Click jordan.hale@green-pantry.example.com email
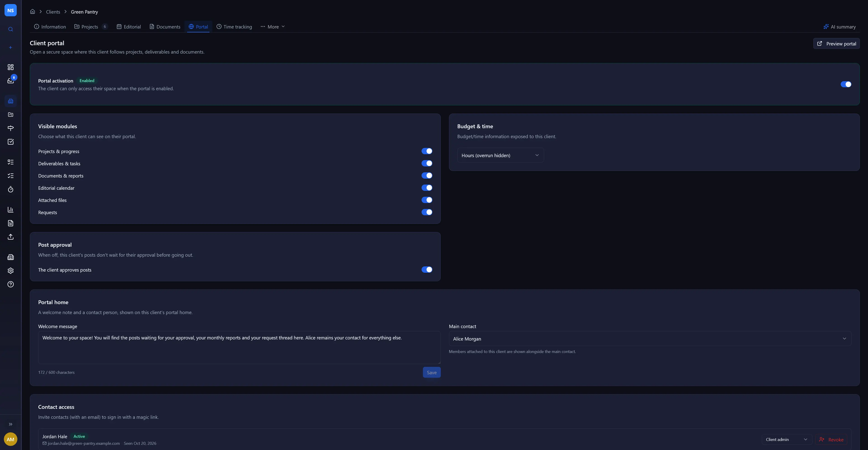This screenshot has height=450, width=868. click(x=84, y=443)
